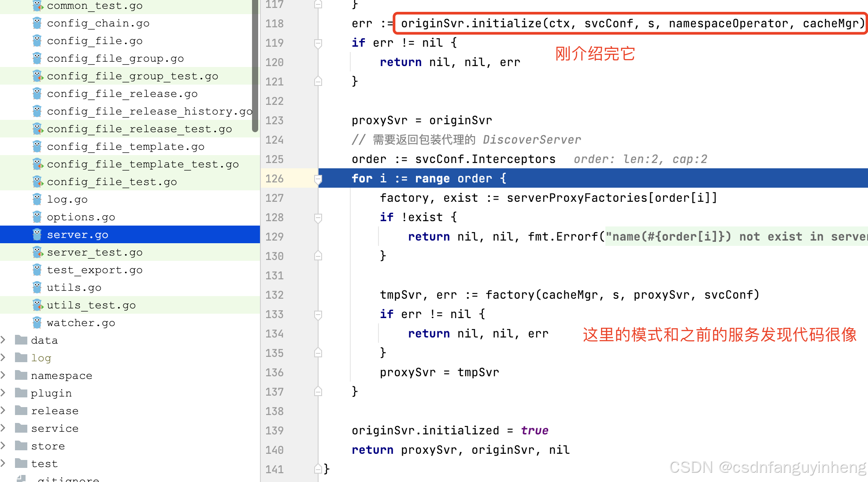The image size is (868, 482).
Task: Click the Go file icon of config_chain.go
Action: coord(37,23)
